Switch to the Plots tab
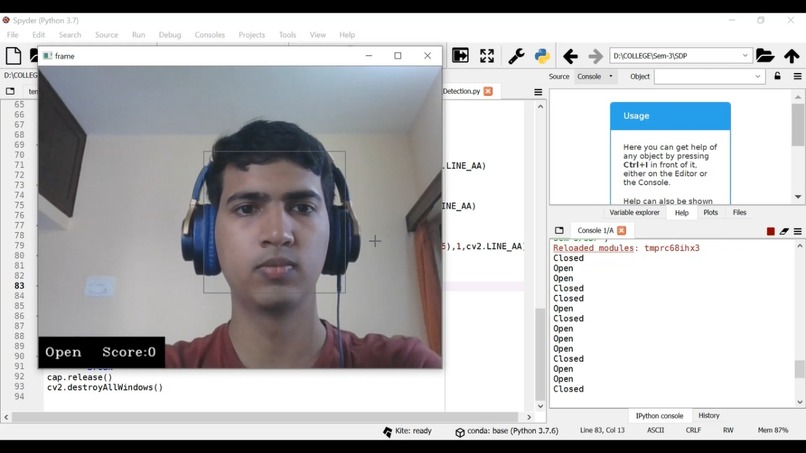 (710, 212)
